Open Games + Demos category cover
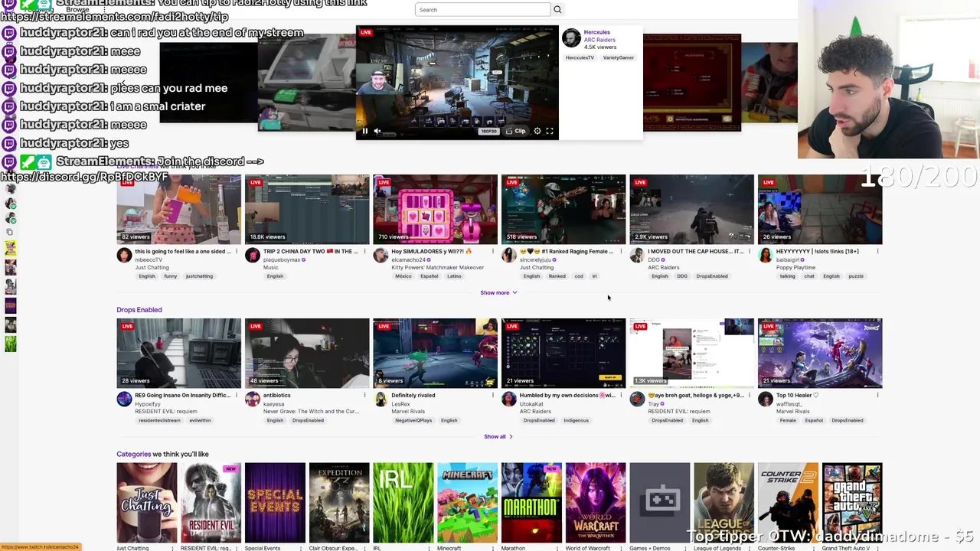Screen dimensions: 980x551 click(x=659, y=503)
